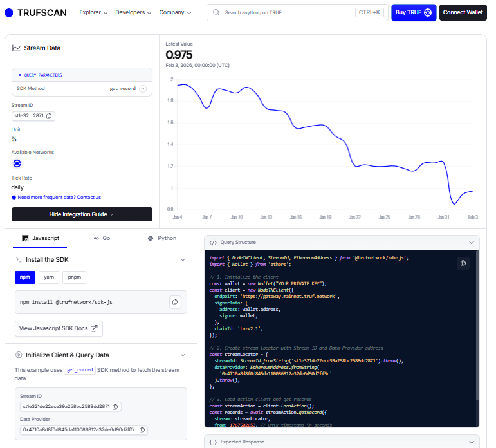Click the code brackets icon in Query Structure header
This screenshot has height=448, width=496.
click(x=213, y=243)
